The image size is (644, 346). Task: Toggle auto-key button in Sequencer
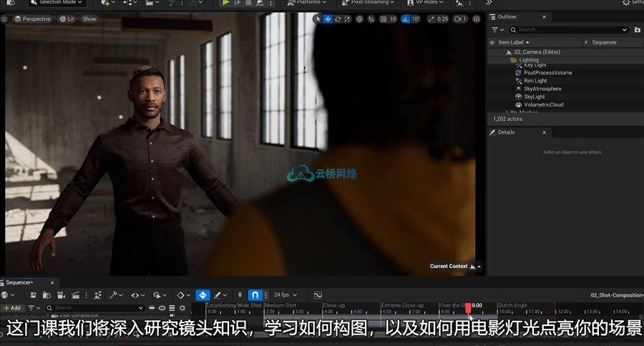[x=203, y=295]
